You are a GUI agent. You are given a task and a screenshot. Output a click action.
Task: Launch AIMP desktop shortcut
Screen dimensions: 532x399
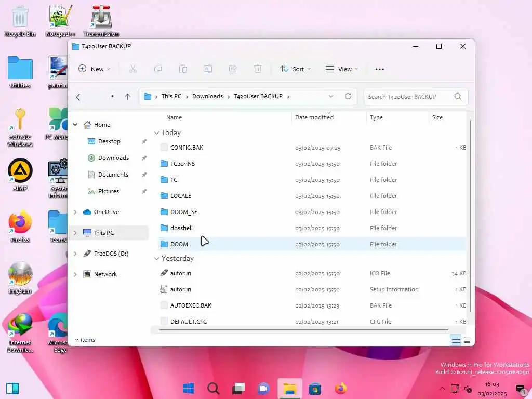pyautogui.click(x=20, y=175)
